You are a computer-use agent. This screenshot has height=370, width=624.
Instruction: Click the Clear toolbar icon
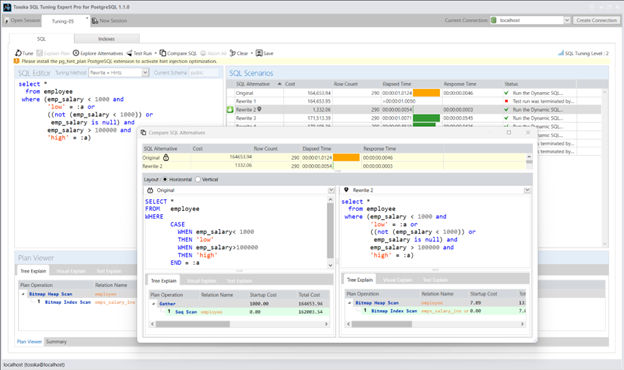click(233, 53)
